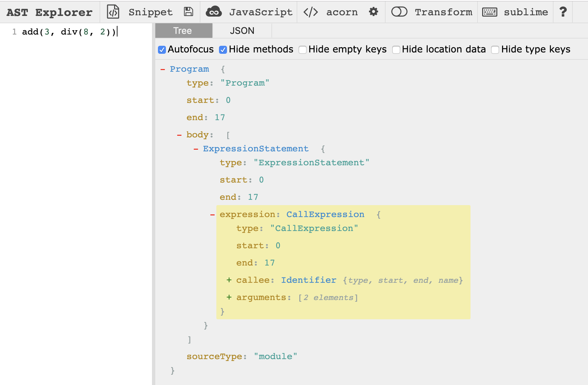Viewport: 588px width, 385px height.
Task: Enable Hide empty keys checkbox
Action: (x=303, y=50)
